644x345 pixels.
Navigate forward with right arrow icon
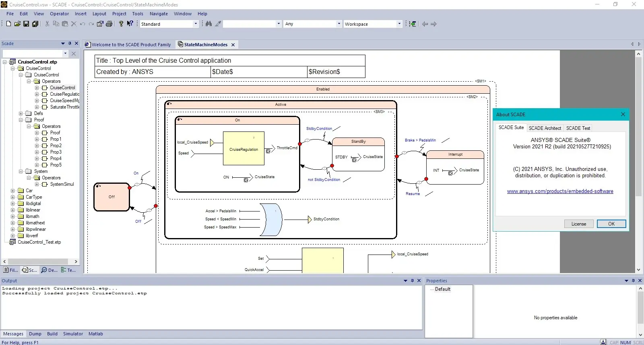433,24
